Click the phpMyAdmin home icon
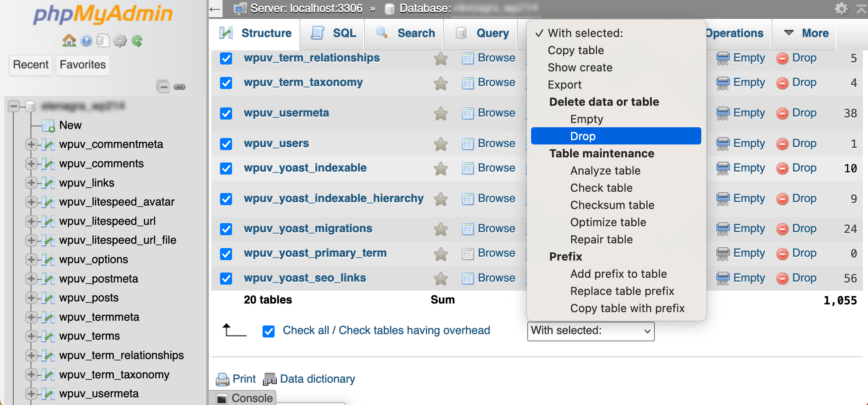This screenshot has width=868, height=405. click(69, 41)
